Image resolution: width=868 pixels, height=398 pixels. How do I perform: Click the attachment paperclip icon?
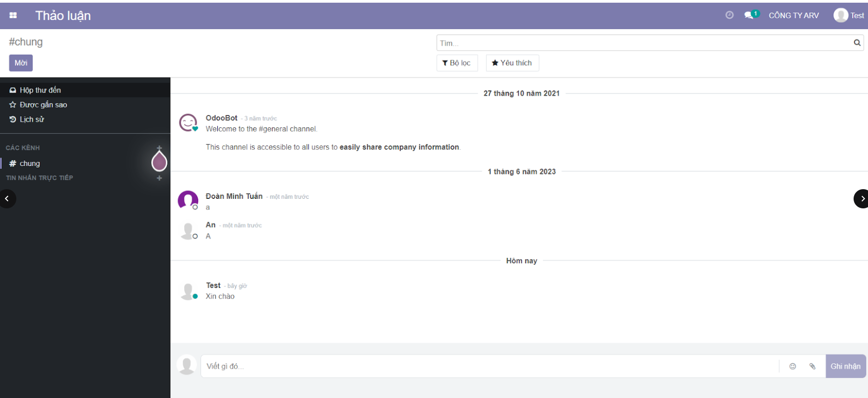point(812,366)
